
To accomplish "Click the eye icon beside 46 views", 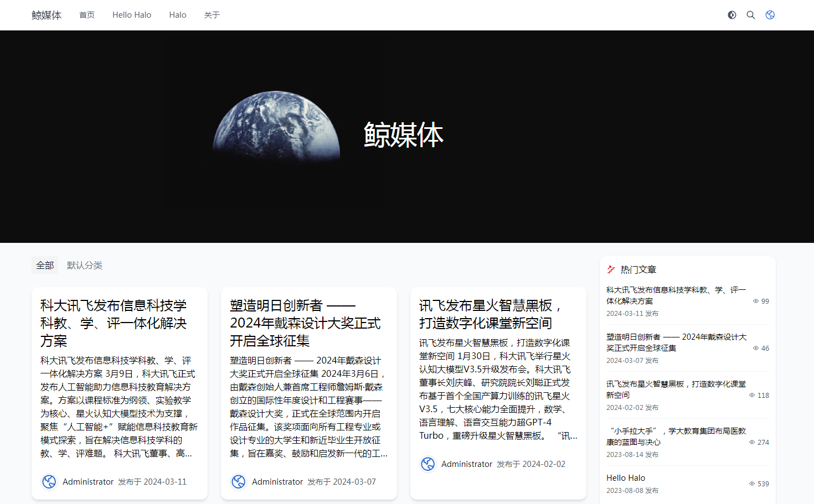I will tap(756, 349).
